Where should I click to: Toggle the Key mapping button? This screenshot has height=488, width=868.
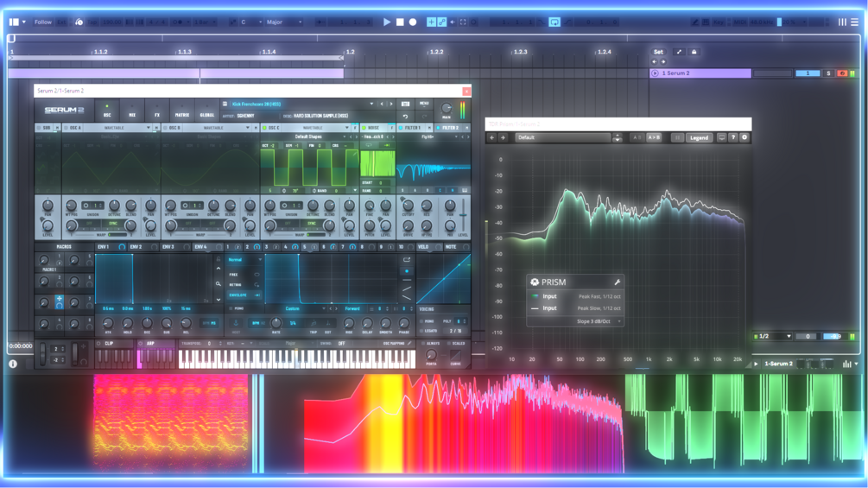[x=719, y=22]
